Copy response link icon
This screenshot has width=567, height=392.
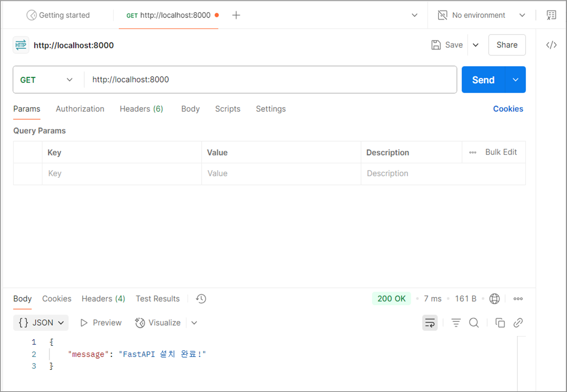coord(518,323)
